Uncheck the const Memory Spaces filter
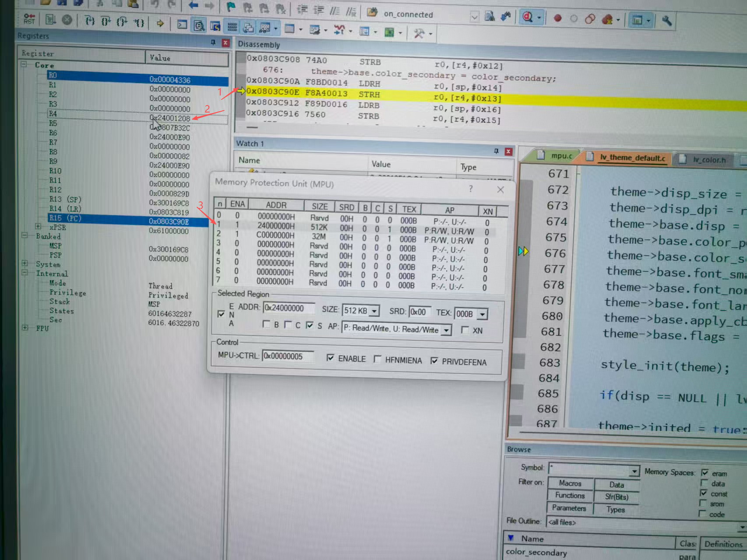The height and width of the screenshot is (560, 747). (704, 493)
